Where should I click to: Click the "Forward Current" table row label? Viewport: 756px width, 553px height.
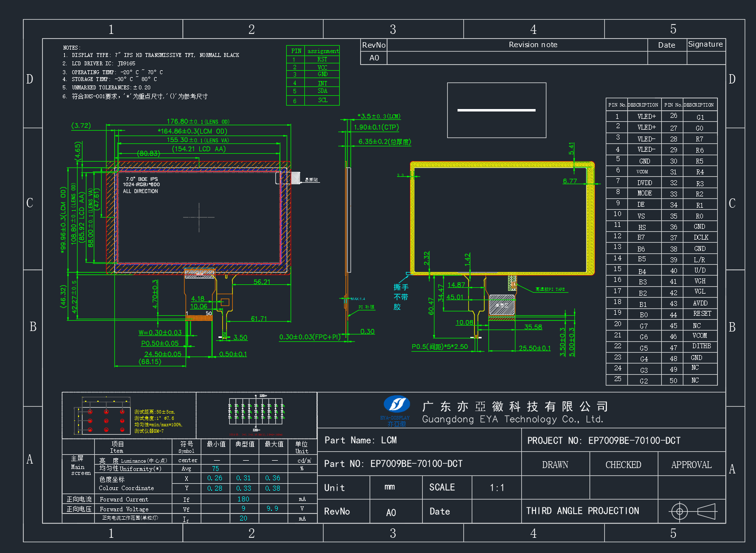(124, 499)
